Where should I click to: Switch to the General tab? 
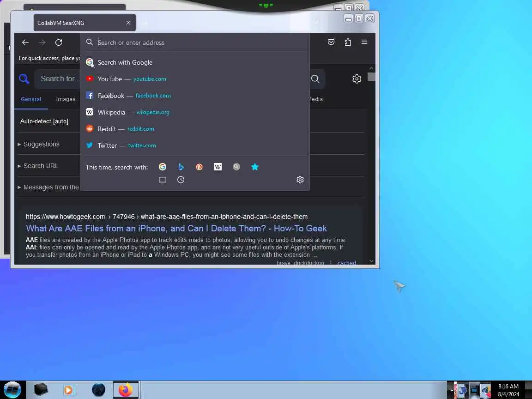(31, 99)
